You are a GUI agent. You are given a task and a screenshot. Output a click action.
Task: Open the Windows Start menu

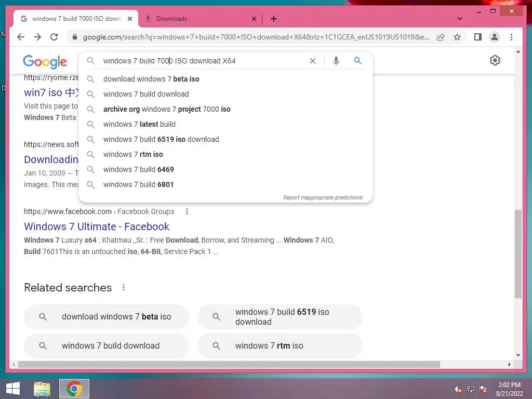pyautogui.click(x=13, y=389)
